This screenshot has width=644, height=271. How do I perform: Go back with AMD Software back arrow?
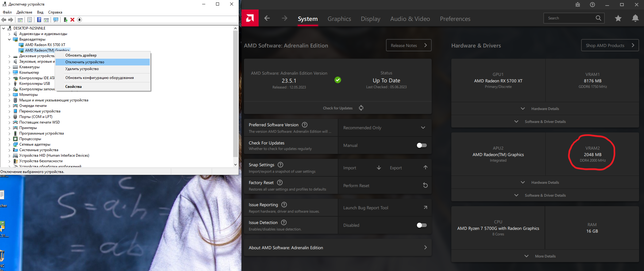click(x=267, y=18)
